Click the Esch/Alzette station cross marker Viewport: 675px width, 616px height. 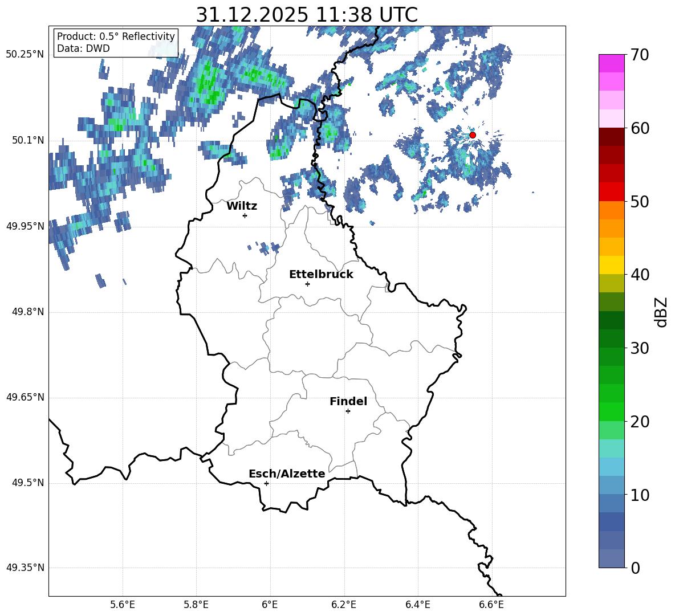coord(266,483)
